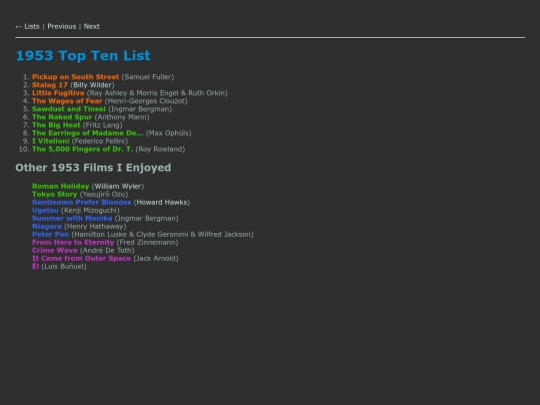Screen dimensions: 540x405
Task: Click director name Fritz Lang
Action: coord(103,125)
